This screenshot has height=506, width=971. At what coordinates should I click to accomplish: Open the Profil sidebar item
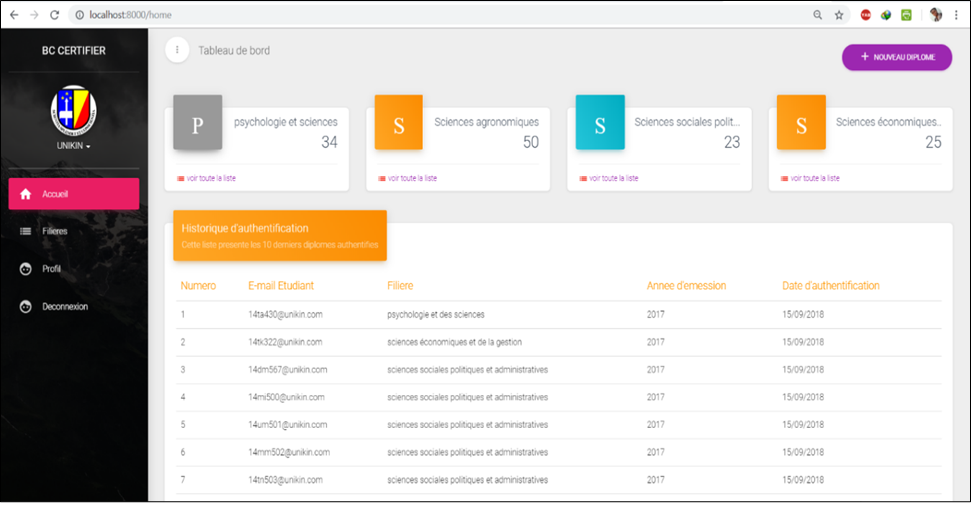(52, 269)
